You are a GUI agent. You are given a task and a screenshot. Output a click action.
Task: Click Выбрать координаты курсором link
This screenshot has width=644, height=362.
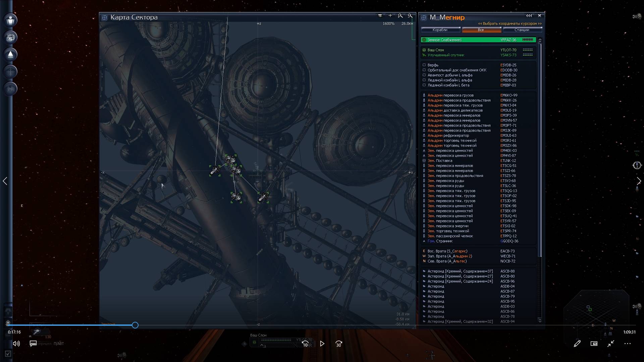point(509,23)
